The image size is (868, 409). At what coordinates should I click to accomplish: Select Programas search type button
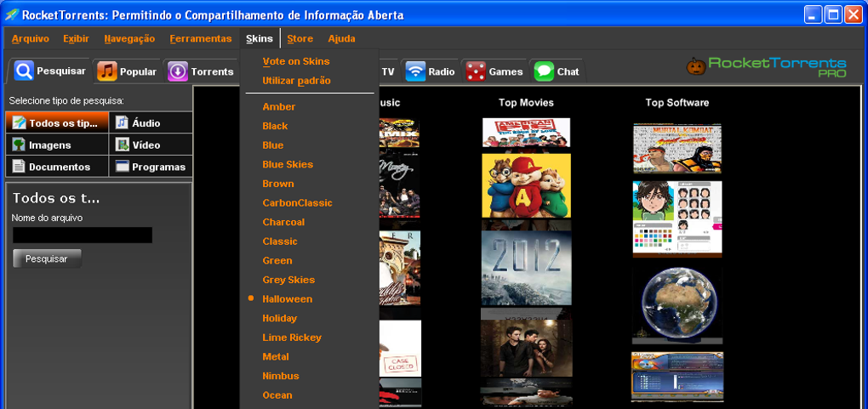151,166
